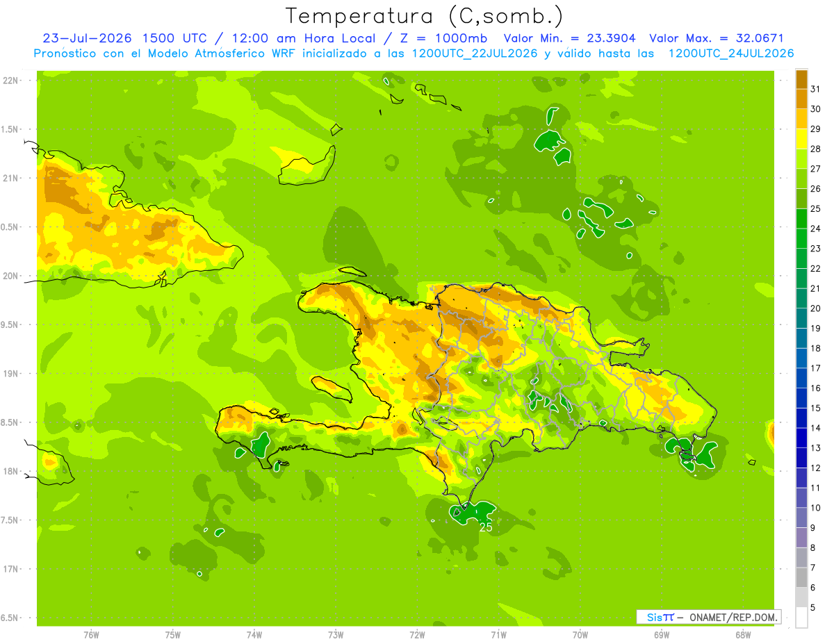Click the colorbar segment between 30 and 31

tap(801, 99)
